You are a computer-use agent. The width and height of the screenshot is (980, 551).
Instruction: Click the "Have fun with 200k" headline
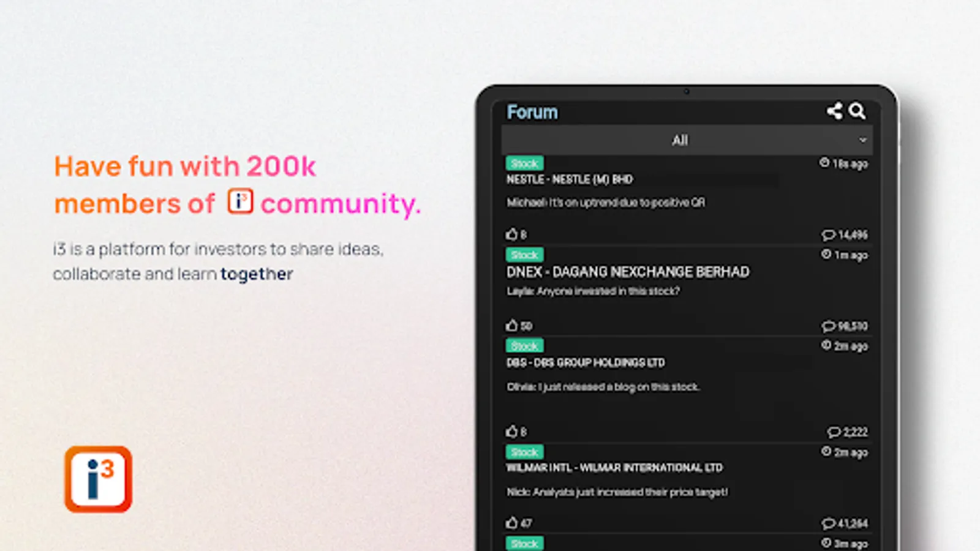tap(185, 167)
